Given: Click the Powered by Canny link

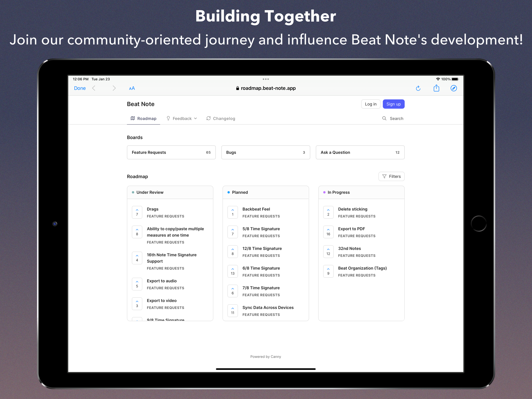Looking at the screenshot, I should pyautogui.click(x=266, y=357).
